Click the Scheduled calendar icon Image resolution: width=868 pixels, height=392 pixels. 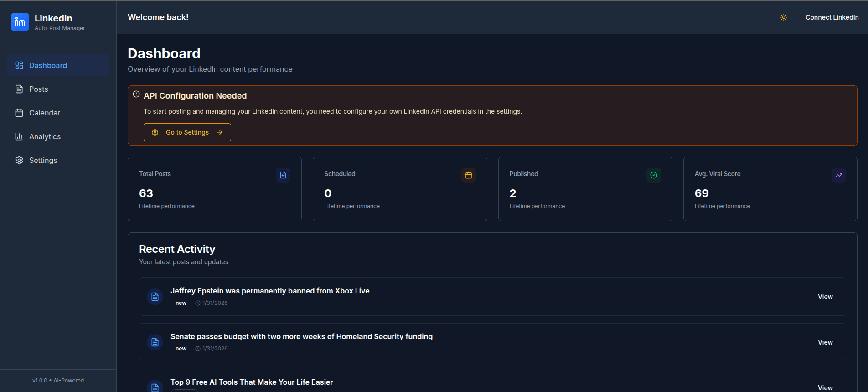468,175
